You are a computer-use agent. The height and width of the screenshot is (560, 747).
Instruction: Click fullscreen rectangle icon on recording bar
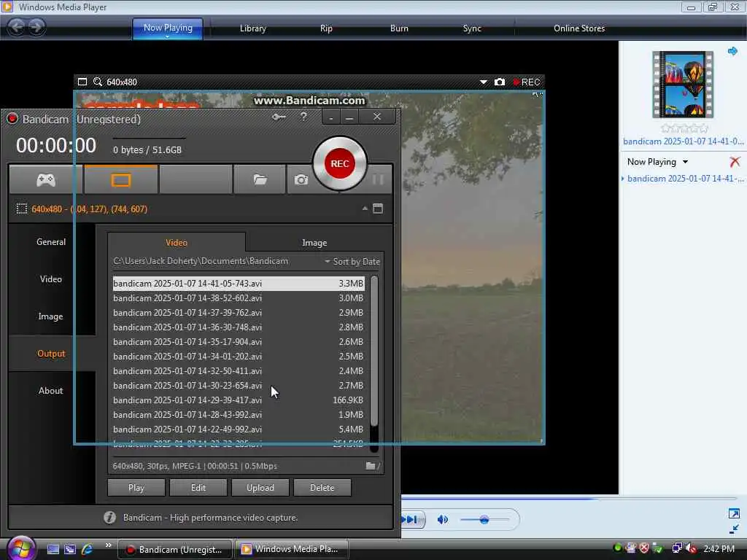(x=82, y=82)
